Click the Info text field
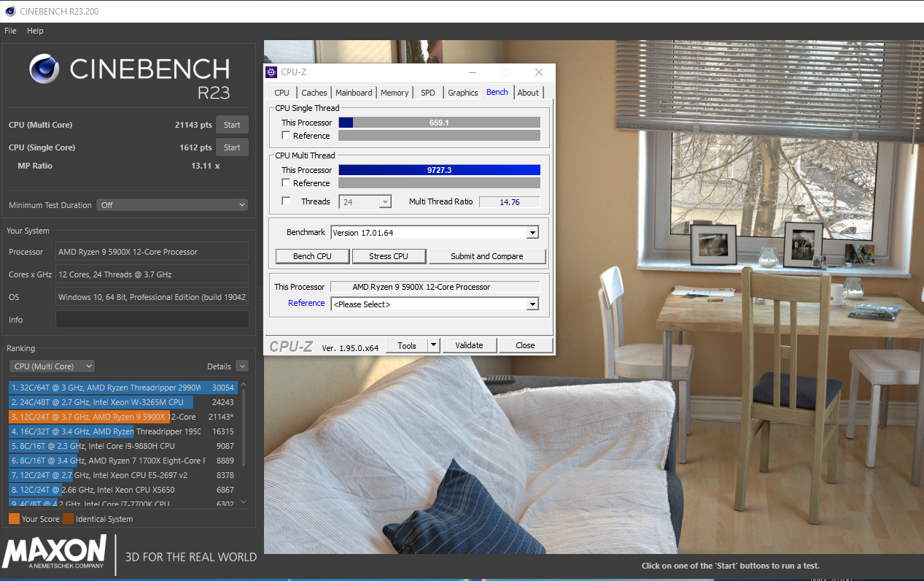Image resolution: width=924 pixels, height=581 pixels. pyautogui.click(x=152, y=320)
